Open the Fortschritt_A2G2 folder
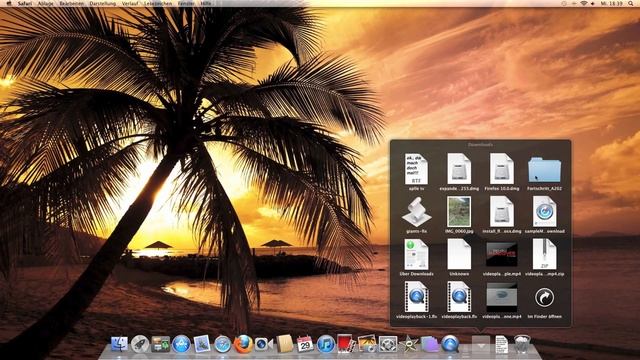The image size is (640, 360). [544, 170]
